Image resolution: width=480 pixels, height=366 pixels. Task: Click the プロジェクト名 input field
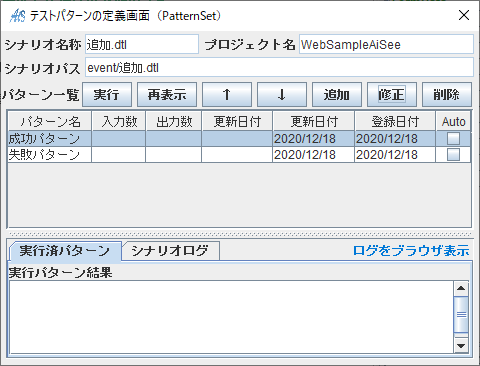coord(386,44)
